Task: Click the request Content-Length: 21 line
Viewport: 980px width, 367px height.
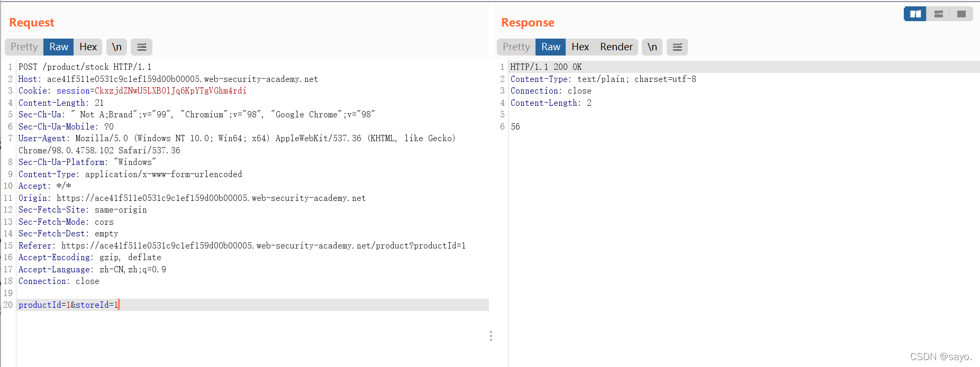Action: [x=61, y=103]
